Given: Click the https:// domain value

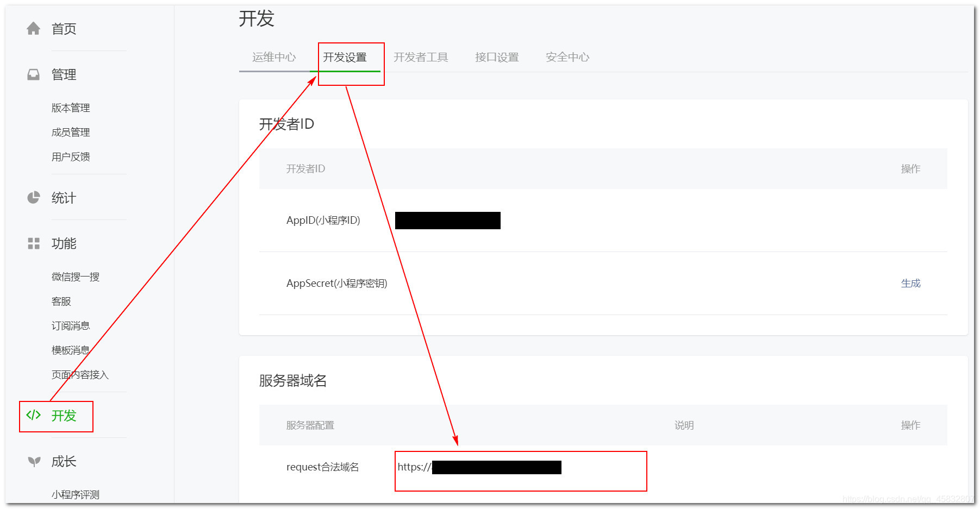Looking at the screenshot, I should [x=479, y=467].
